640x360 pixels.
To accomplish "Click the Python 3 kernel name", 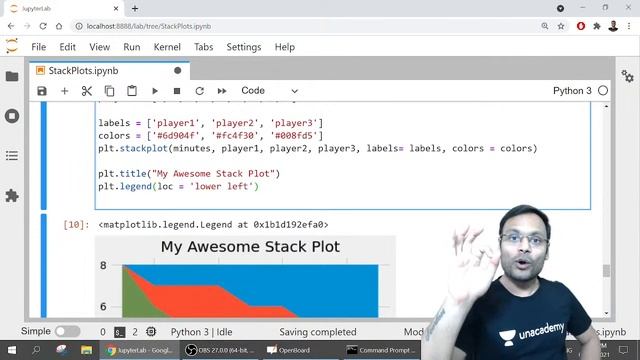I will [x=572, y=91].
